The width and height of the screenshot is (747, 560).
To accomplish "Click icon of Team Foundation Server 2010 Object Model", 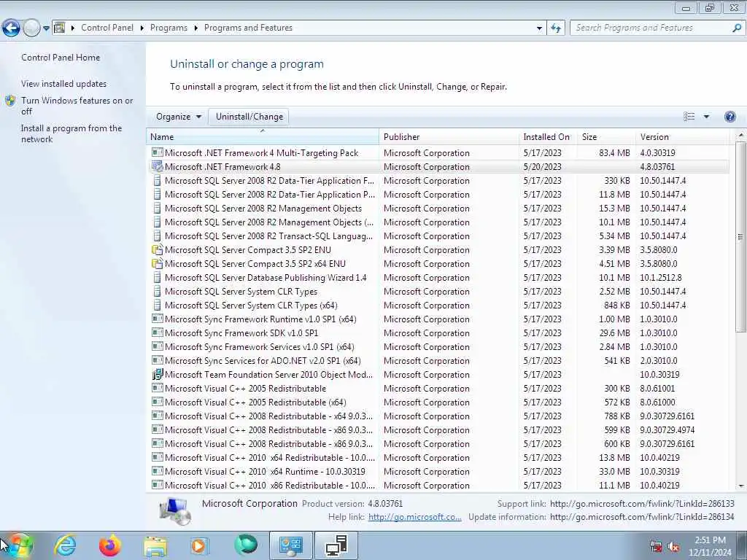I will click(x=158, y=374).
